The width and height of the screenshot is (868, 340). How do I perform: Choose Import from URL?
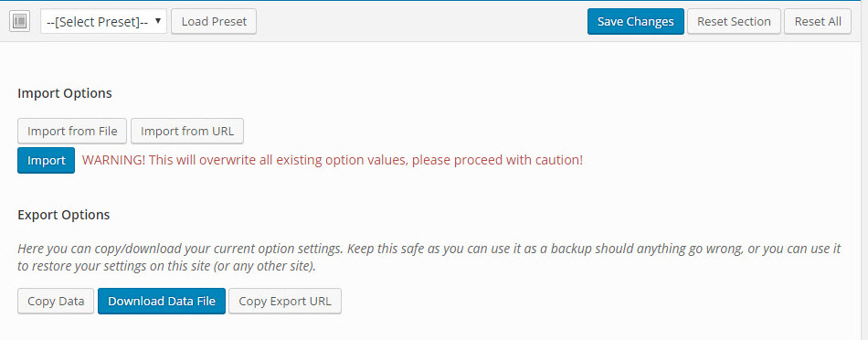(187, 132)
